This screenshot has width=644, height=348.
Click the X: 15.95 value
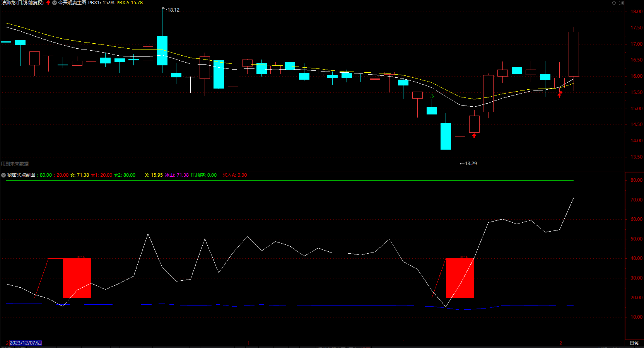154,175
